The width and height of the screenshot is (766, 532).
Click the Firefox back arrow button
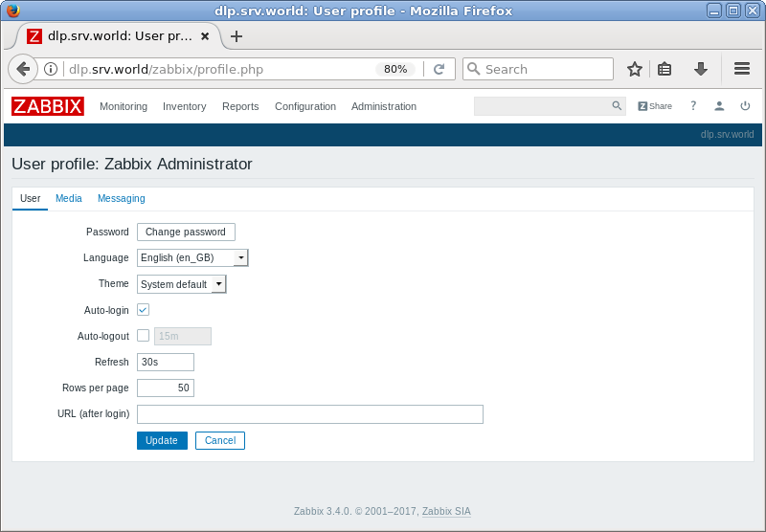[x=22, y=69]
